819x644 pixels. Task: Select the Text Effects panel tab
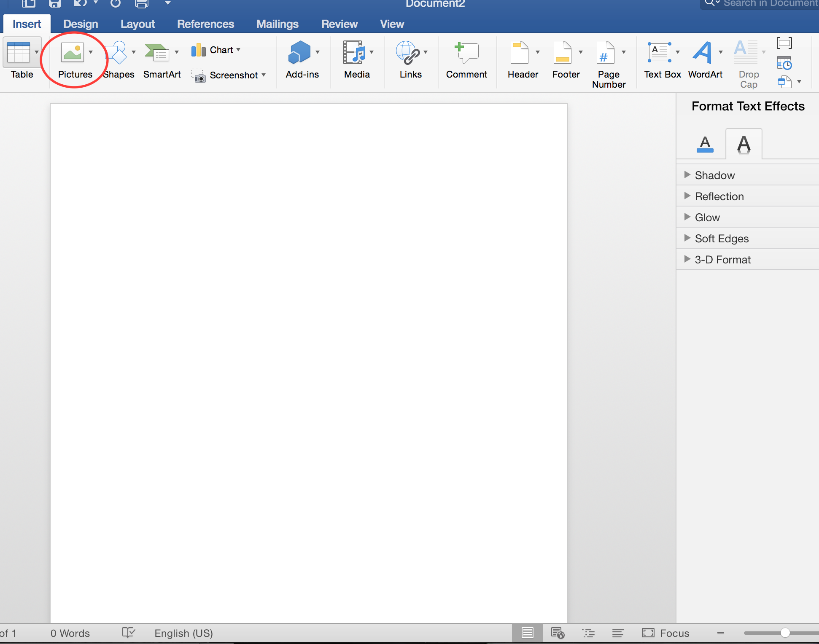pyautogui.click(x=744, y=144)
